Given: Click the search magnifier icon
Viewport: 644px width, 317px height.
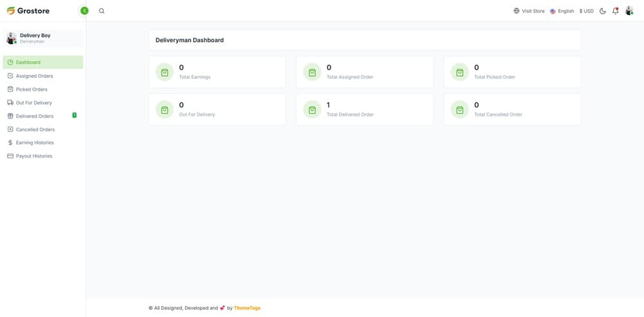Looking at the screenshot, I should click(x=102, y=11).
